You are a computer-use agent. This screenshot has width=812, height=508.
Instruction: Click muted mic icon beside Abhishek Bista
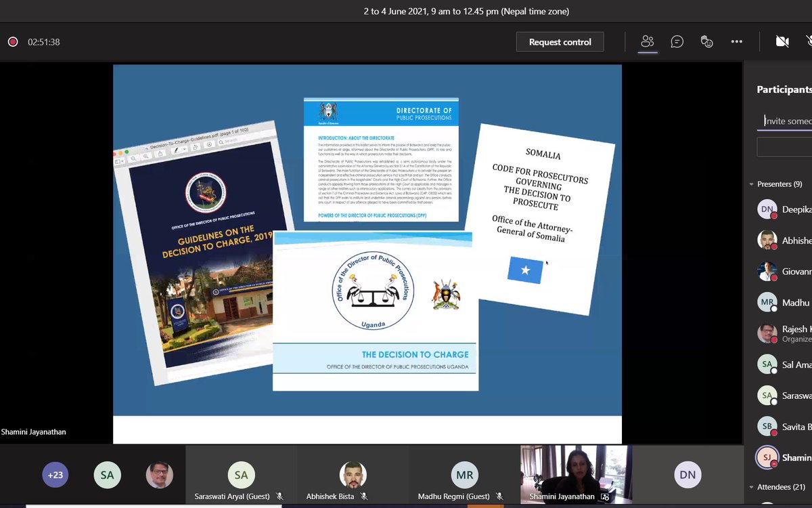point(364,496)
